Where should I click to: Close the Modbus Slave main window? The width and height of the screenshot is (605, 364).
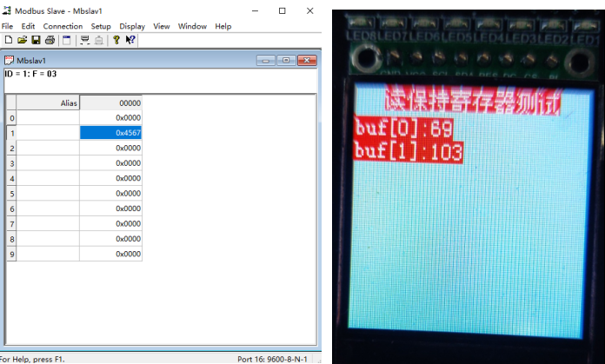click(309, 10)
